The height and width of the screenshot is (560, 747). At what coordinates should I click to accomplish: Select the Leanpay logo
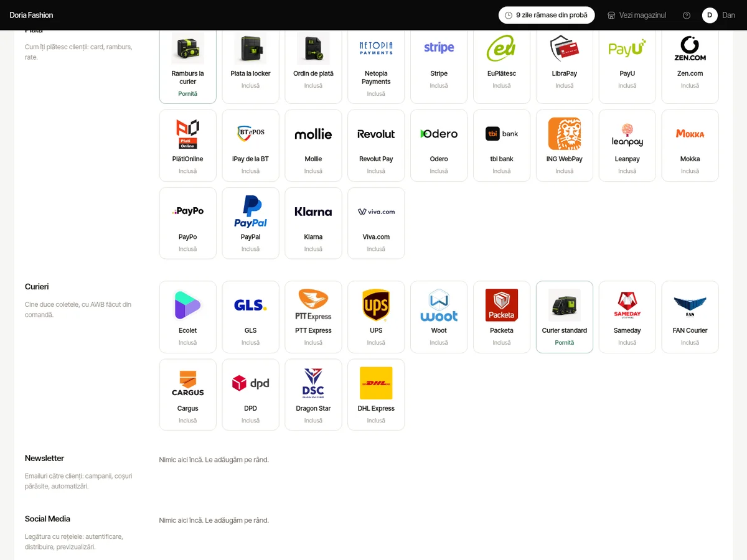click(x=627, y=134)
